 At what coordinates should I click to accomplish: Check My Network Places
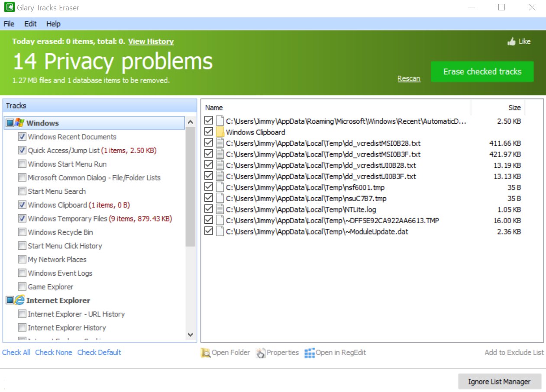(x=22, y=260)
